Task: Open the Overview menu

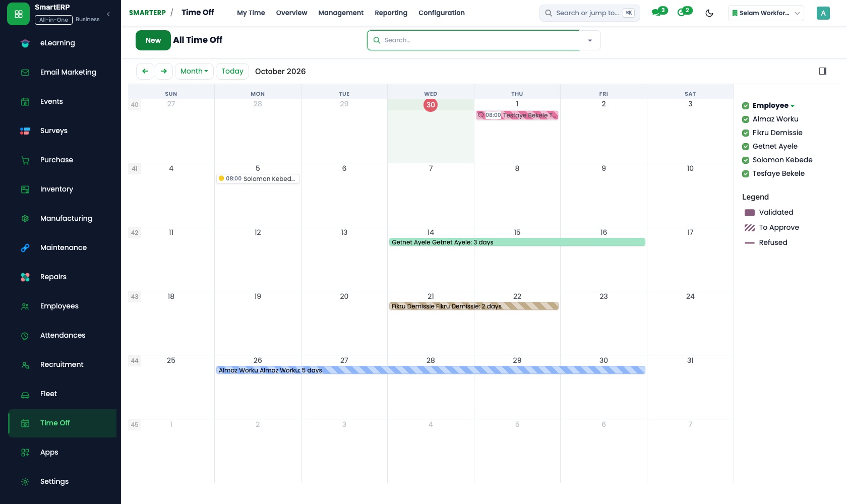Action: tap(291, 13)
